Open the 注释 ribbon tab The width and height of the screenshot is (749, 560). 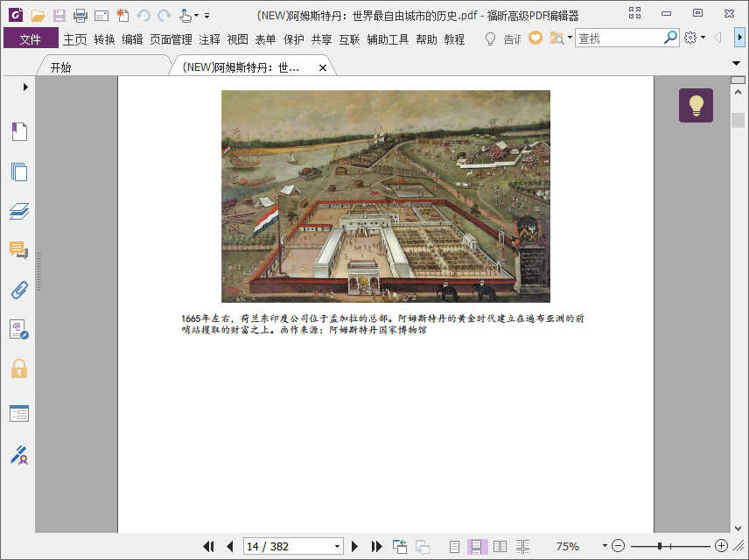coord(209,39)
